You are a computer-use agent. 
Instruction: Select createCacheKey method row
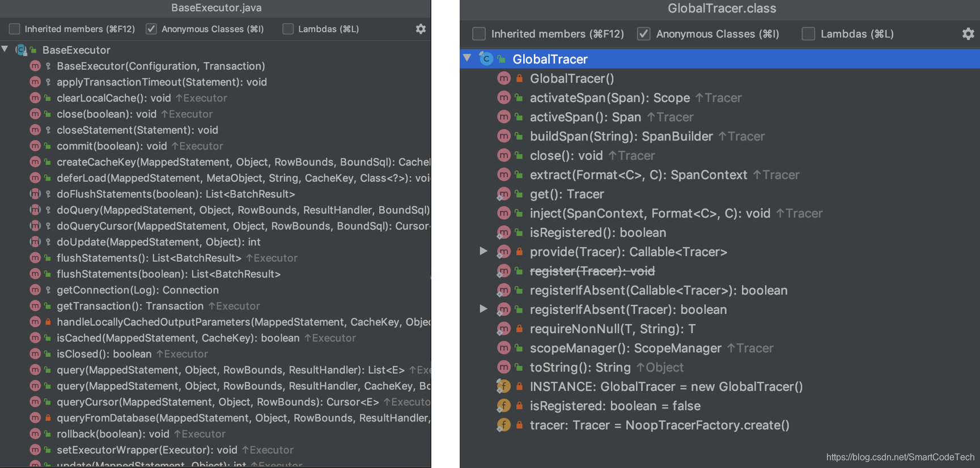click(x=215, y=162)
